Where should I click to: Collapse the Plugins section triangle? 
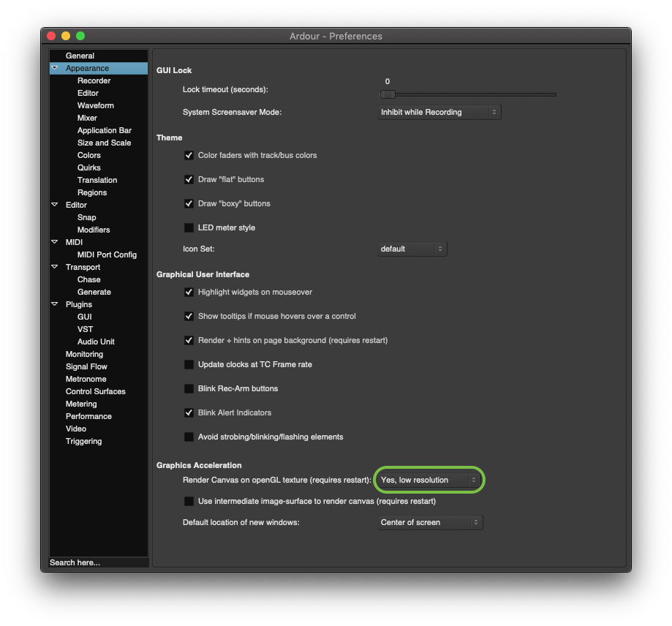55,304
